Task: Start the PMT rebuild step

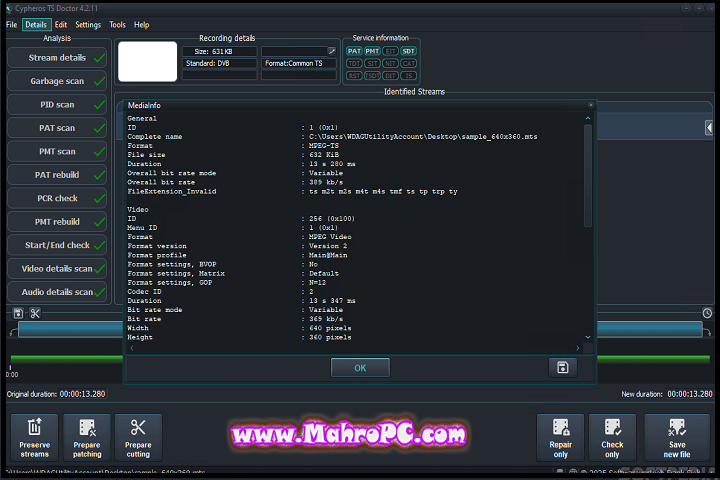Action: pyautogui.click(x=57, y=222)
